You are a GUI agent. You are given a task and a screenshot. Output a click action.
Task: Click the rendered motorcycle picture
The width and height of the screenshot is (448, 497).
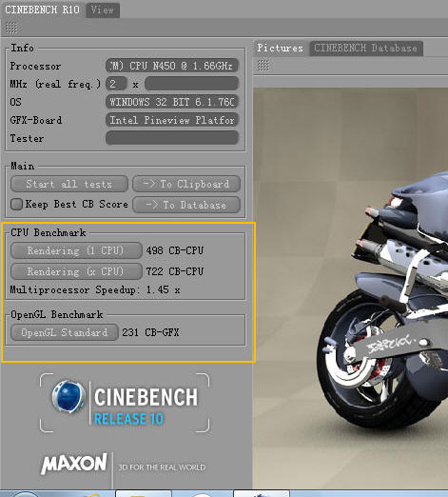click(350, 288)
